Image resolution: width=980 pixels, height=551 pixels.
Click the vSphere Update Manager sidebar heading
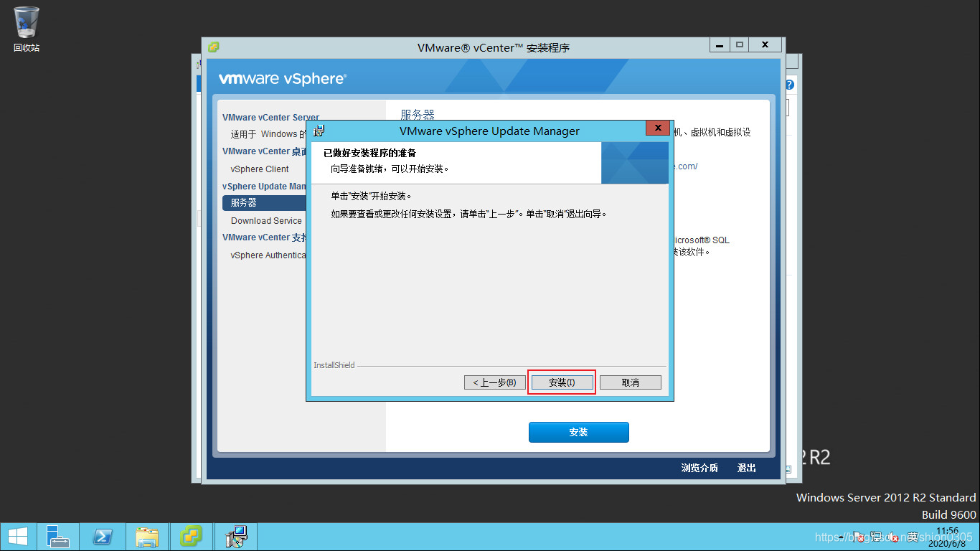point(264,187)
